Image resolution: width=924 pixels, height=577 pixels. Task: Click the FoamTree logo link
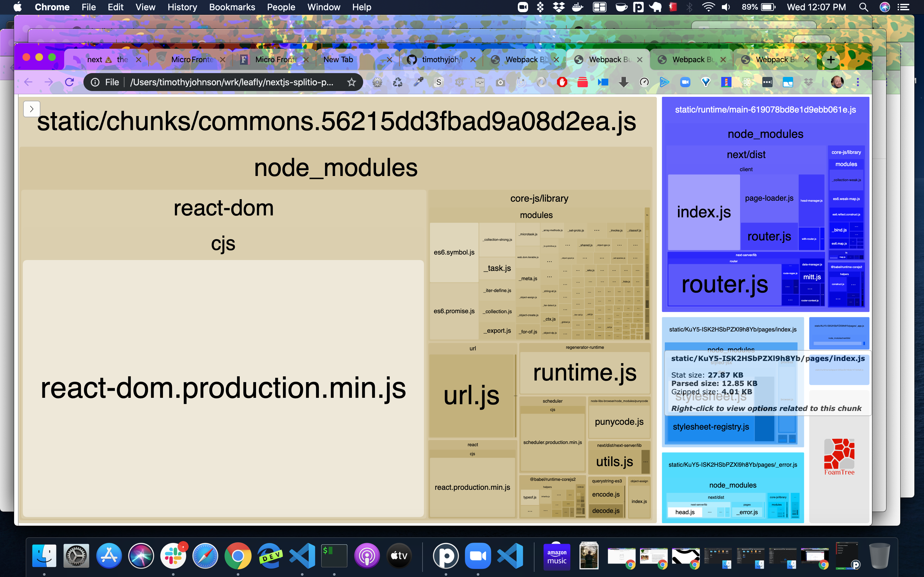click(x=839, y=457)
